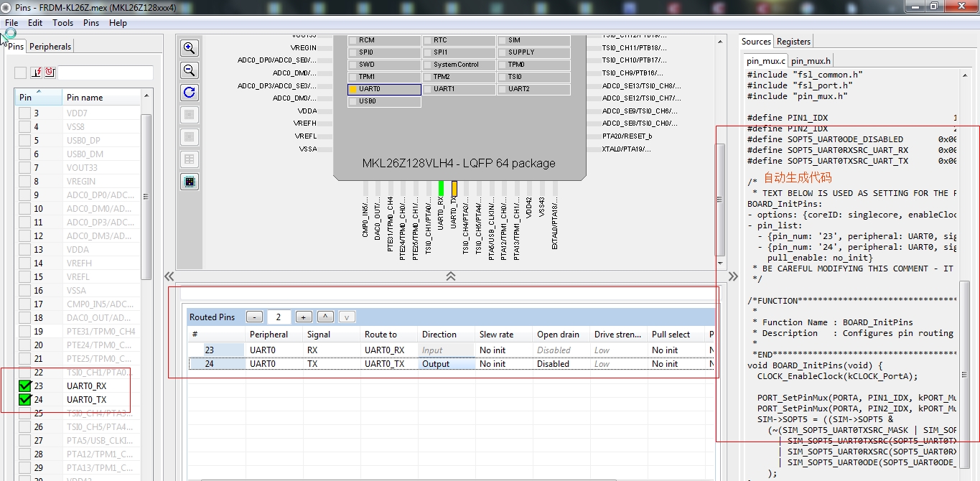
Task: Check the pin 9 ADC0_DP0 checkbox
Action: click(x=24, y=195)
